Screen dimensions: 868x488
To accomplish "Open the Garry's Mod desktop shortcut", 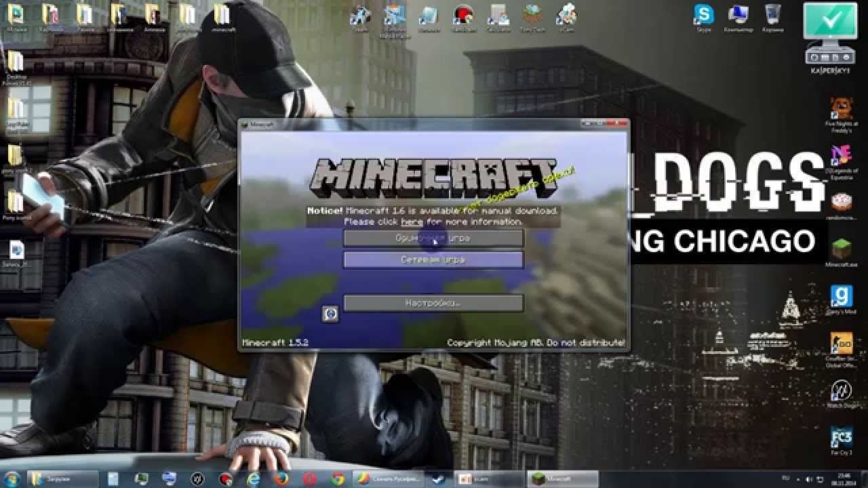I will tap(842, 299).
